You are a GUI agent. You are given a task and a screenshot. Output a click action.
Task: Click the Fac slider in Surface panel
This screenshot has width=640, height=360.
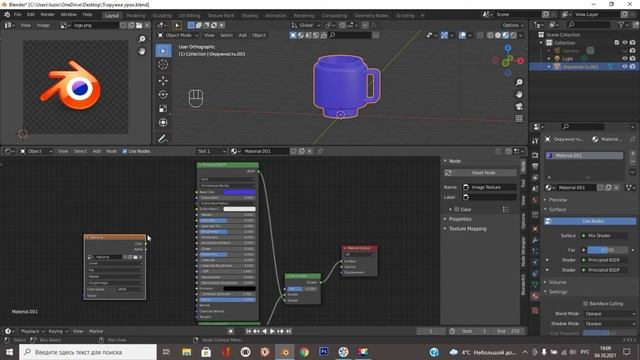(x=607, y=250)
